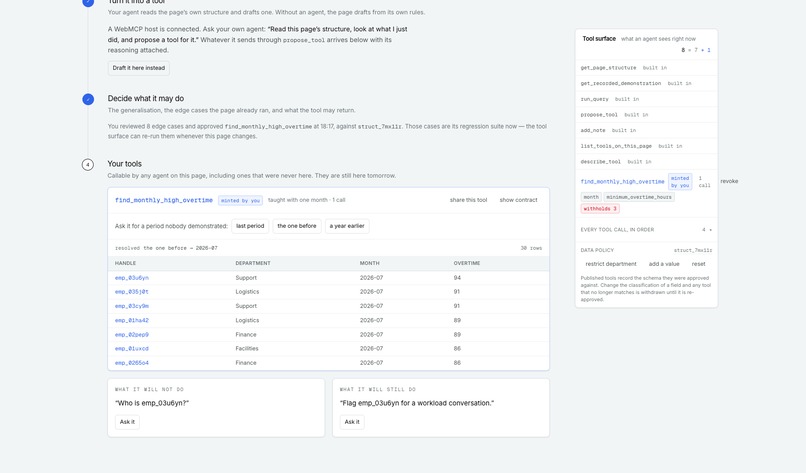Choose 'a year earlier' period

tap(347, 226)
